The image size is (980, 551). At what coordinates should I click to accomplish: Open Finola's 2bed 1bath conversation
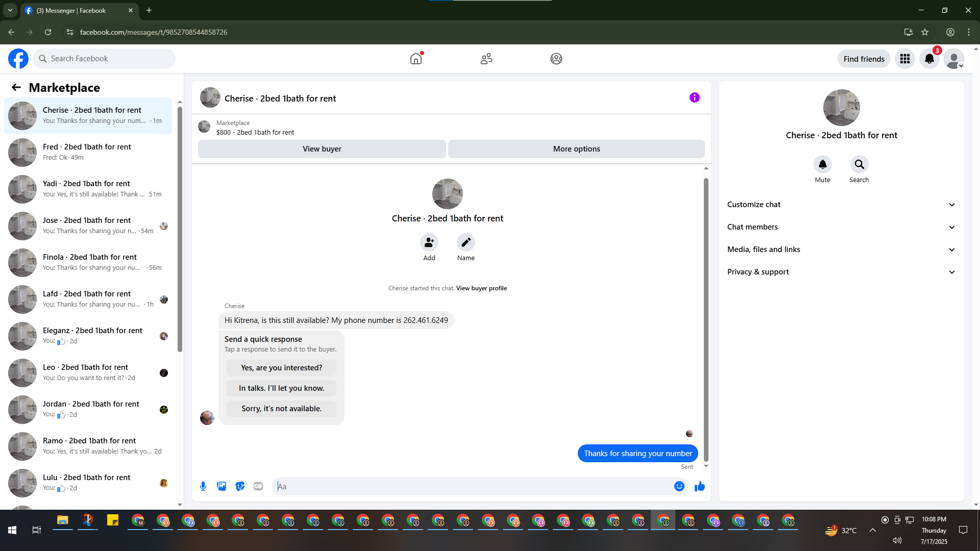coord(88,262)
